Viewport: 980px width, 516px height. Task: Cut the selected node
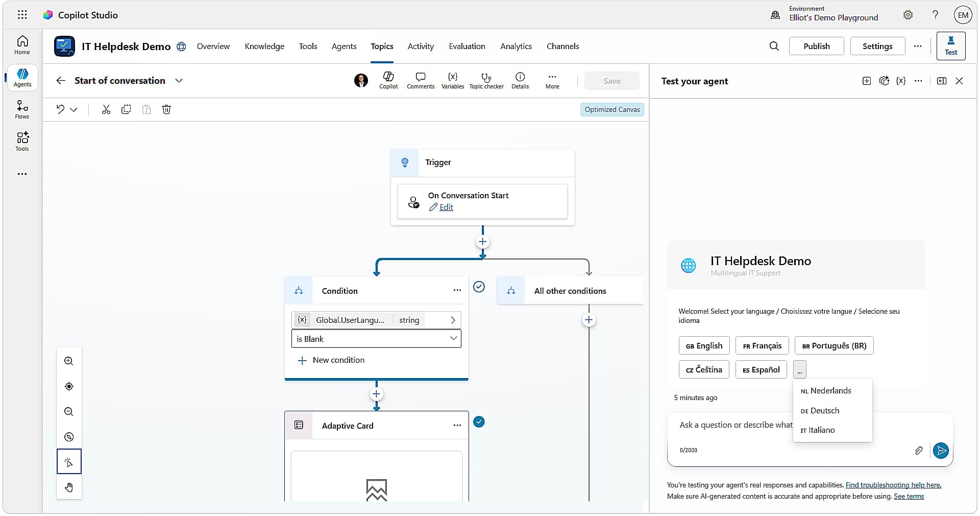(106, 109)
